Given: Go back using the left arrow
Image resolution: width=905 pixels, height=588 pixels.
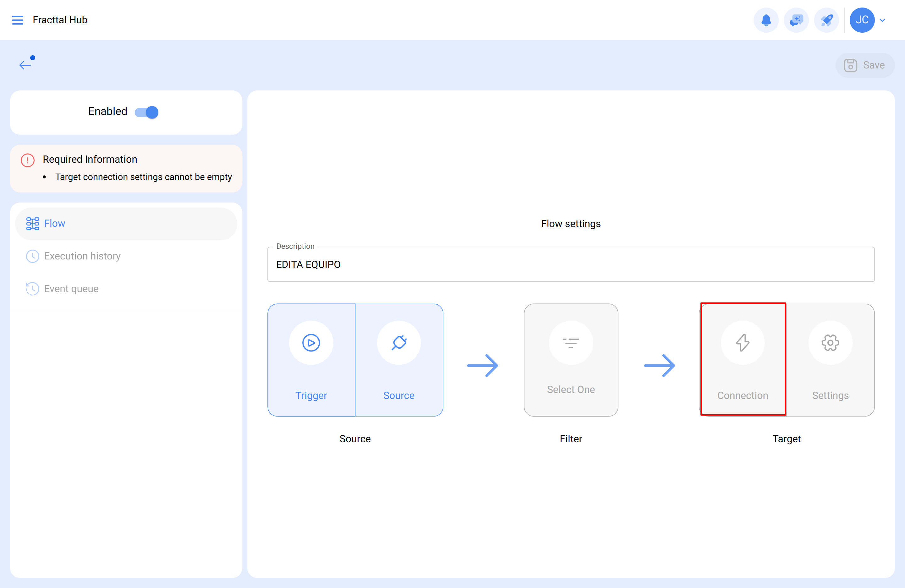Looking at the screenshot, I should 25,65.
